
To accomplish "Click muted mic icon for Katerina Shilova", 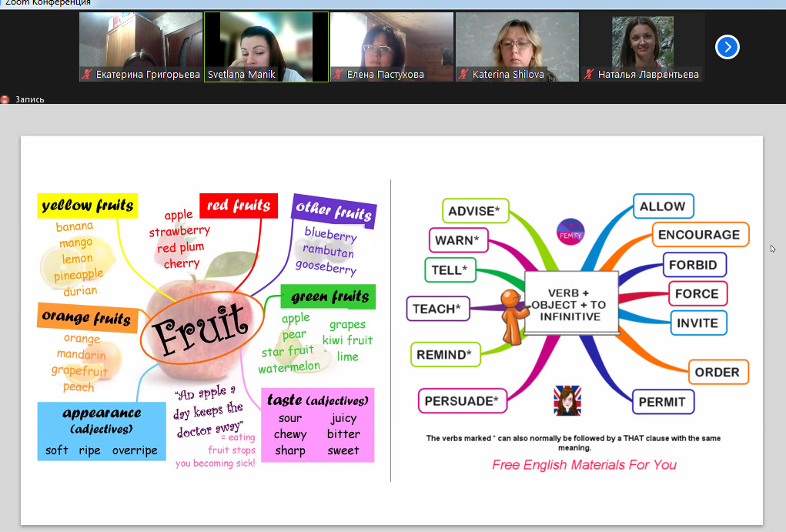I will (464, 75).
